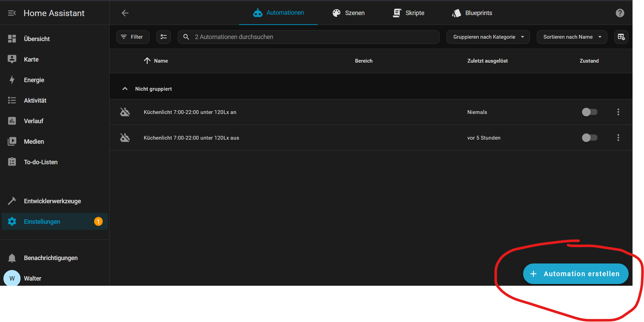Screen dimensions: 644x322
Task: Click the Automation erstellen button
Action: [576, 274]
